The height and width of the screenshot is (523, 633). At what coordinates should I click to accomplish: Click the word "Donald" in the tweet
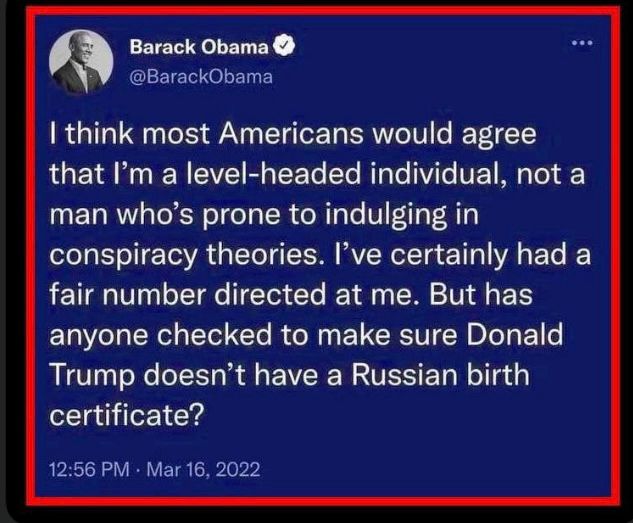tap(515, 335)
